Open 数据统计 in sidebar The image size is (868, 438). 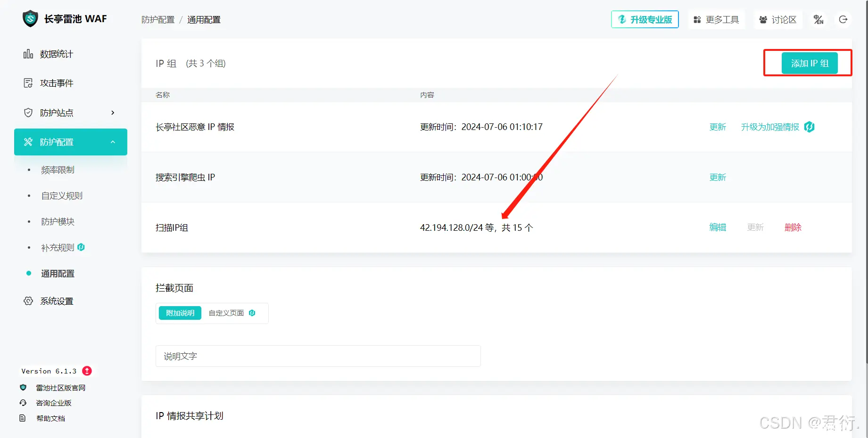click(56, 54)
